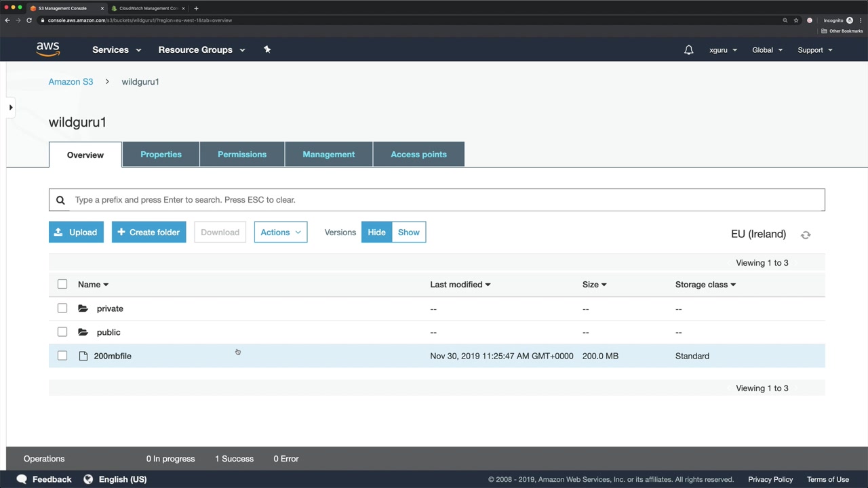Click the private folder icon
The height and width of the screenshot is (488, 868).
[83, 308]
